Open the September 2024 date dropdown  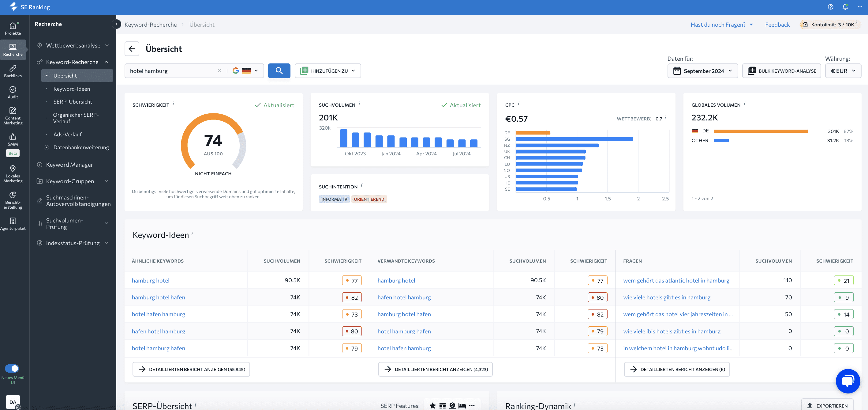[702, 71]
